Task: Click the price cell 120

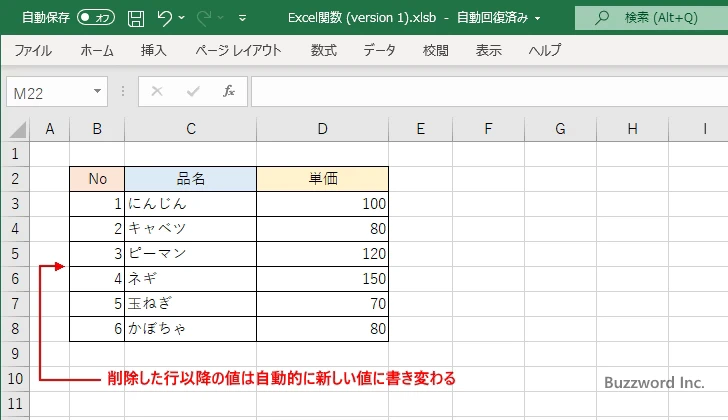Action: click(323, 254)
